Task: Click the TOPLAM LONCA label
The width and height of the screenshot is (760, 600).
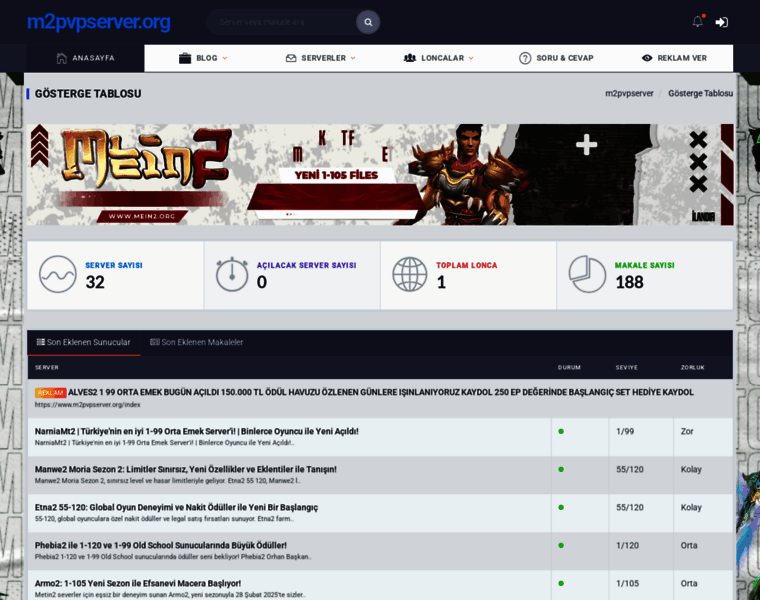Action: pos(466,265)
